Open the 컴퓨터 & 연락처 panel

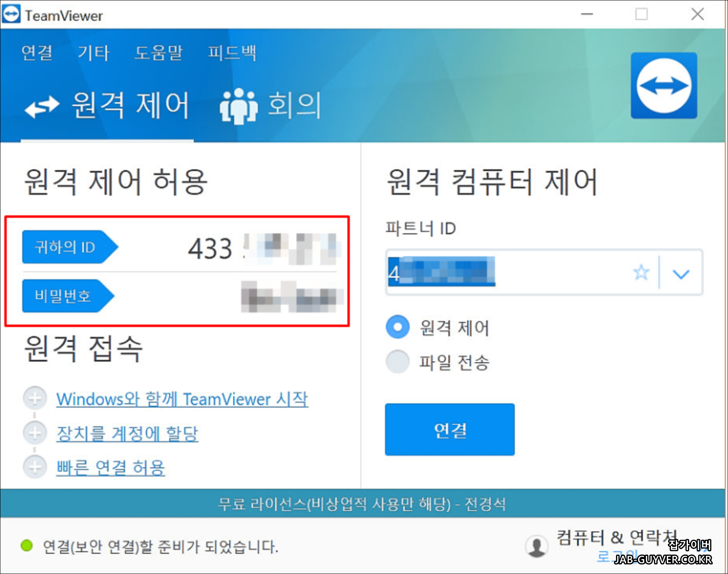pyautogui.click(x=617, y=538)
